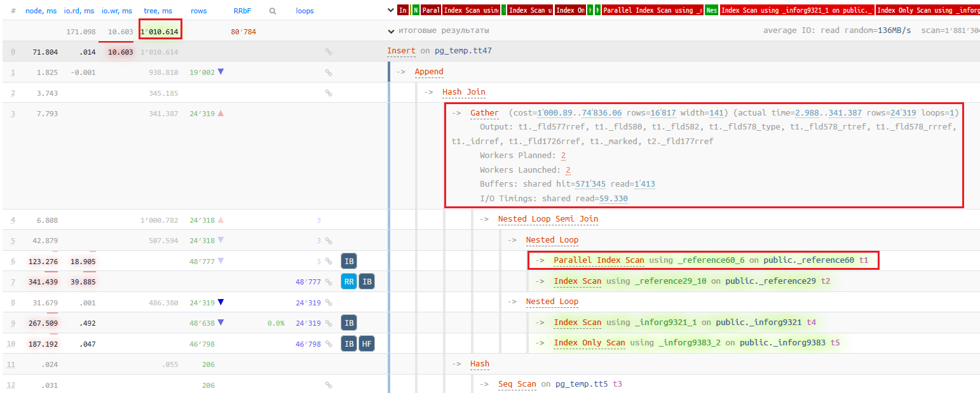Sort by io.wr, ms column
Screen dimensions: 980x393
tap(117, 11)
